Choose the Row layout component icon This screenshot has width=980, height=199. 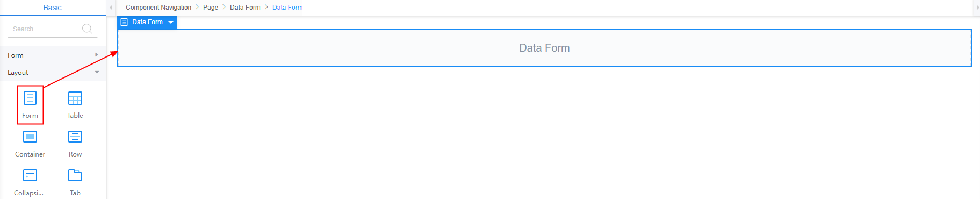pyautogui.click(x=75, y=137)
